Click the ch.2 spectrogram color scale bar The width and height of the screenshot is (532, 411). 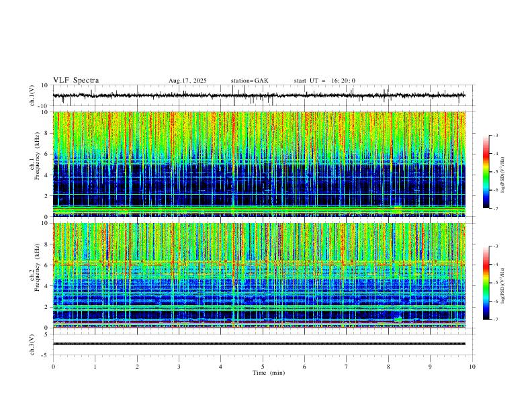486,283
